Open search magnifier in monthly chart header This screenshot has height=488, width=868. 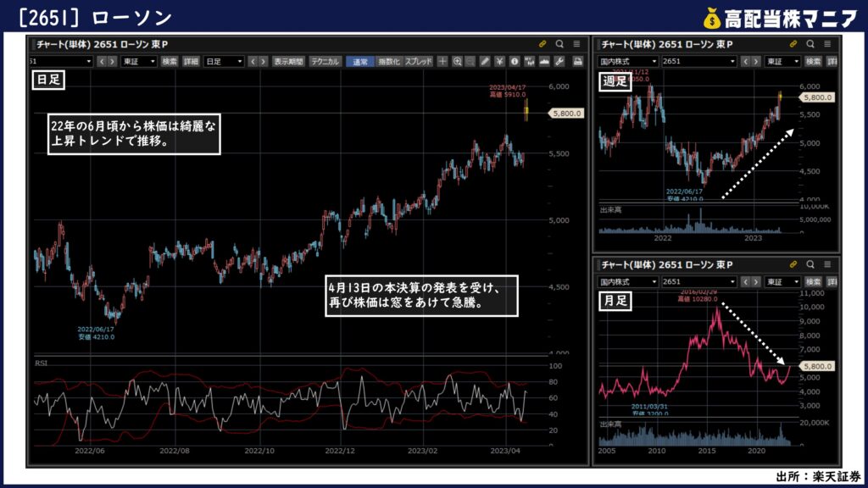click(810, 264)
